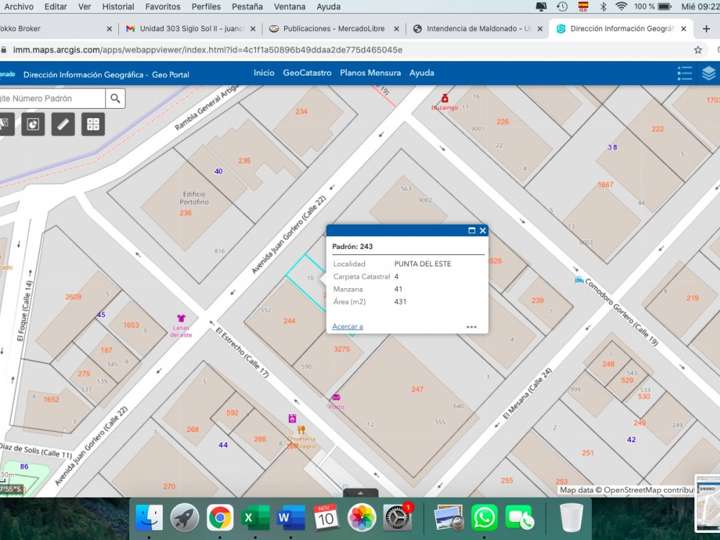Click the Ayuda navigation link
This screenshot has height=540, width=720.
(x=422, y=73)
